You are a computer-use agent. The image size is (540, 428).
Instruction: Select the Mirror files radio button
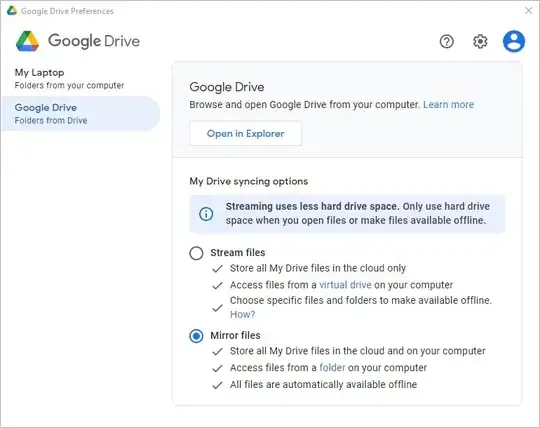tap(196, 336)
